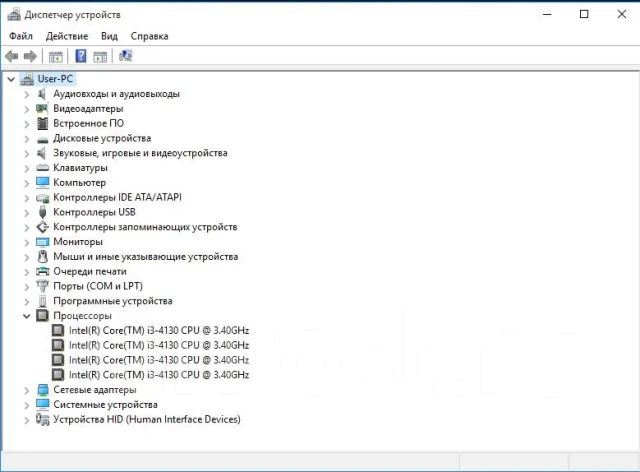
Task: Click the Контроллеры IDE ATA/ATAPI icon
Action: click(x=42, y=198)
